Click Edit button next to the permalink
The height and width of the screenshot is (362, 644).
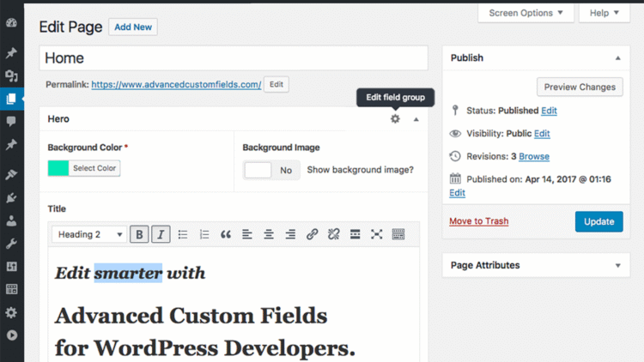tap(276, 85)
